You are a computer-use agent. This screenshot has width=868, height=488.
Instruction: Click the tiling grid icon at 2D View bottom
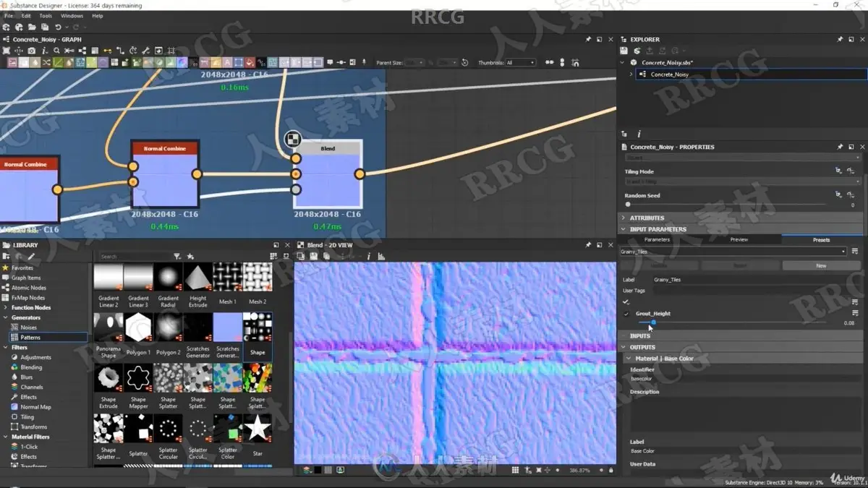click(515, 470)
